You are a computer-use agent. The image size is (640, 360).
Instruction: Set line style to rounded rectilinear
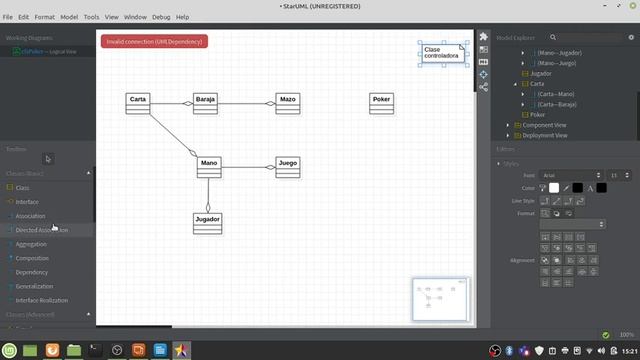[x=568, y=201]
